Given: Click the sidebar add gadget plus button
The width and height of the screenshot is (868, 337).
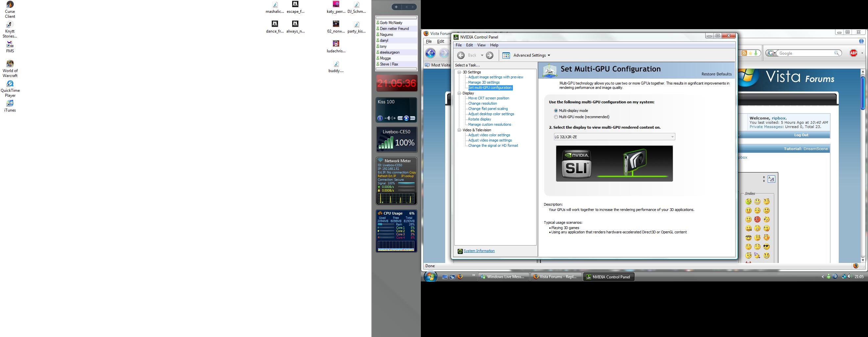Looking at the screenshot, I should click(x=396, y=7).
